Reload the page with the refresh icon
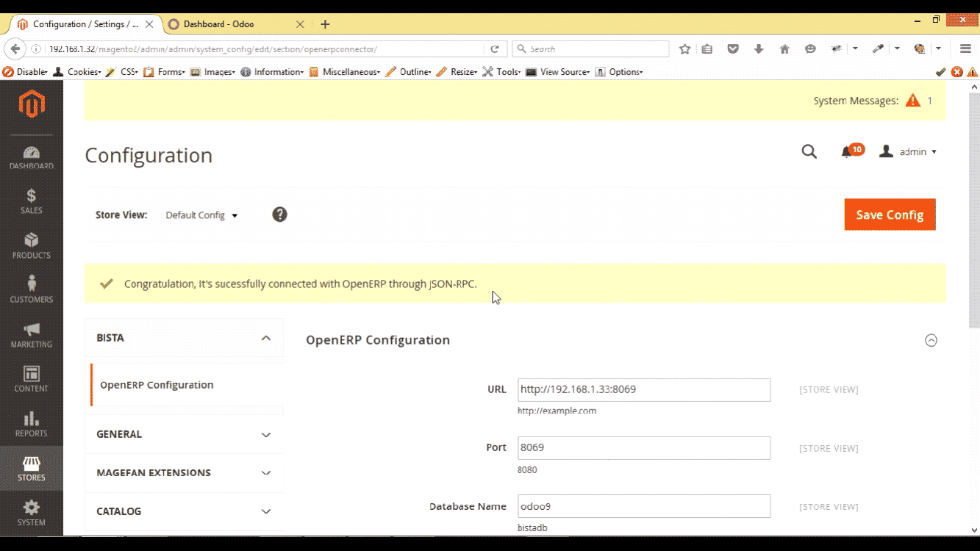The width and height of the screenshot is (980, 551). [x=495, y=48]
